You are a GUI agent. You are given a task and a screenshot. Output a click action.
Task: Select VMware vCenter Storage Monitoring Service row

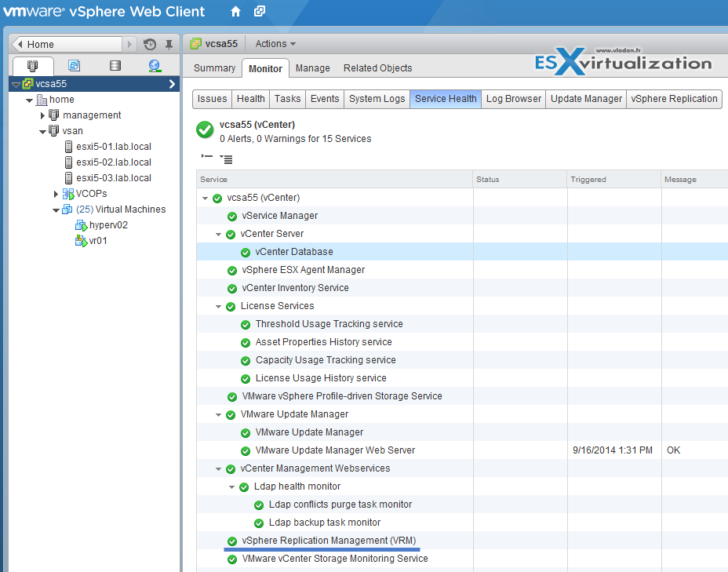tap(462, 559)
